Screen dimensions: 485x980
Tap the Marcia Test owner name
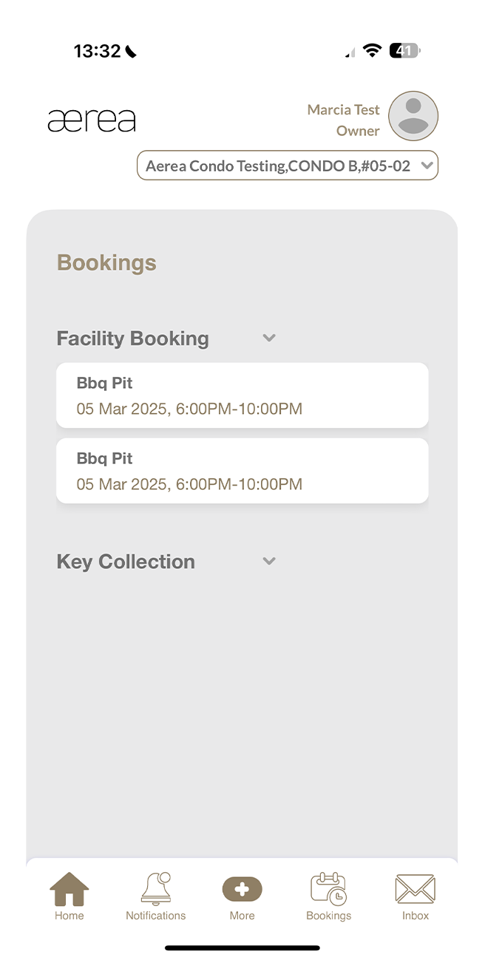[343, 109]
